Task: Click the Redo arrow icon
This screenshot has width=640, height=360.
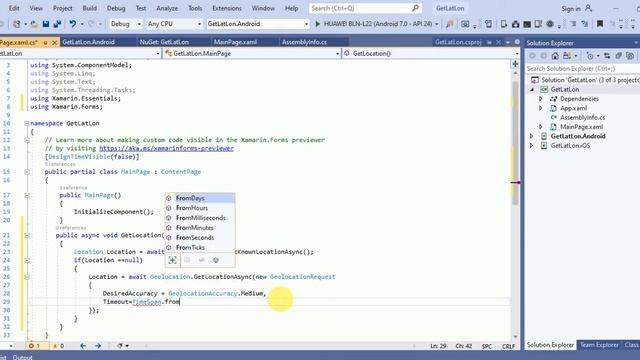Action: [91, 24]
